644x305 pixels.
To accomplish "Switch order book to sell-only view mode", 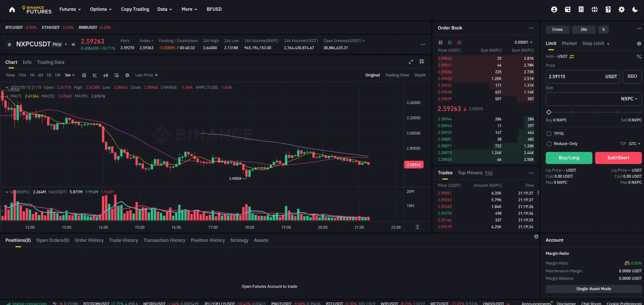I will pos(460,42).
